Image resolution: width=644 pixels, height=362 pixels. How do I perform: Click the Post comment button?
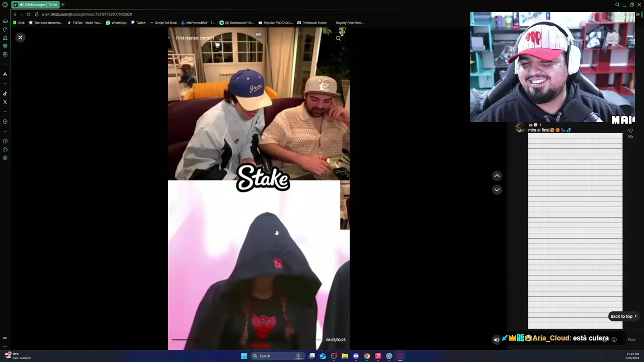[x=631, y=339]
